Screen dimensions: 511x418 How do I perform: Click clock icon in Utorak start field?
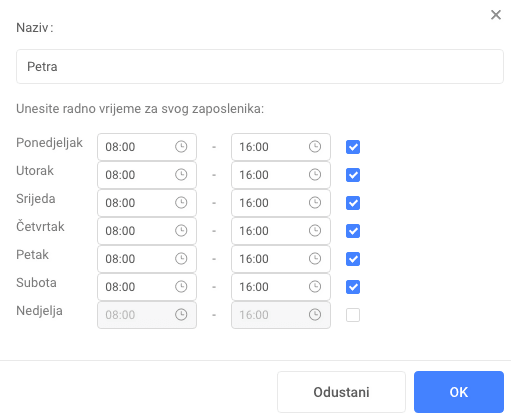click(x=181, y=175)
